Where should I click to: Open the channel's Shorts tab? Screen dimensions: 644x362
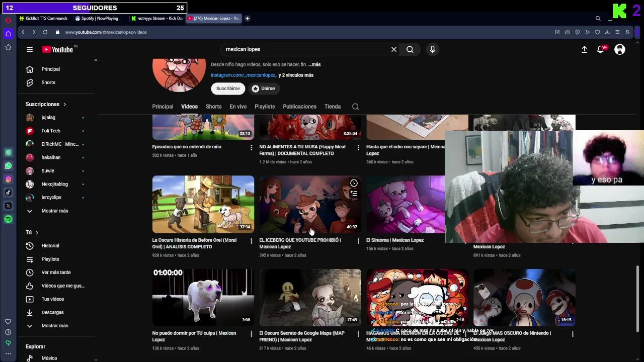pyautogui.click(x=213, y=107)
